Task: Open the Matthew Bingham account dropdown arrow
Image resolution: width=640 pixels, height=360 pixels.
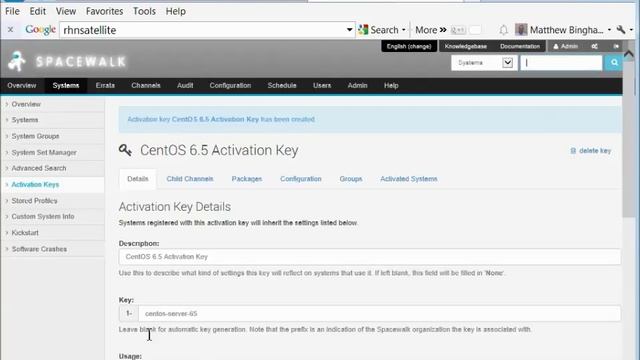Action: click(x=609, y=30)
